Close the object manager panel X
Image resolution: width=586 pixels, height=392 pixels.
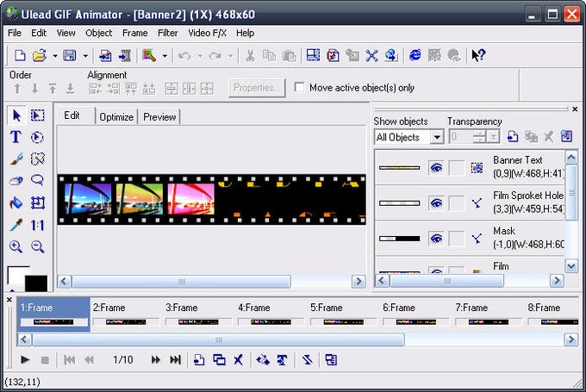[575, 109]
